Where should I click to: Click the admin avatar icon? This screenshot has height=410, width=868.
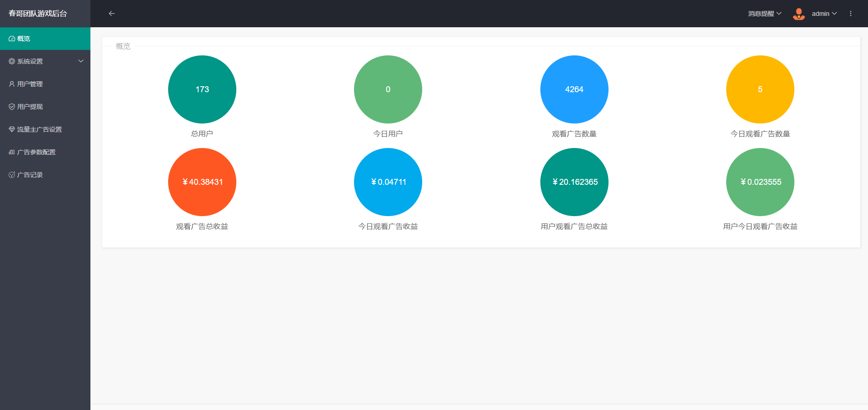tap(799, 14)
